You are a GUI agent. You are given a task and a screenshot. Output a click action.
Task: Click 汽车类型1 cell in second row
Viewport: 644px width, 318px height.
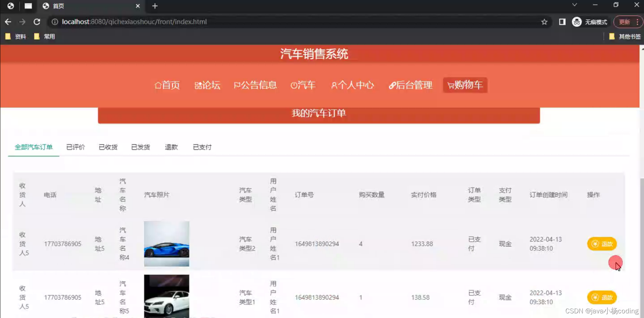(x=247, y=297)
